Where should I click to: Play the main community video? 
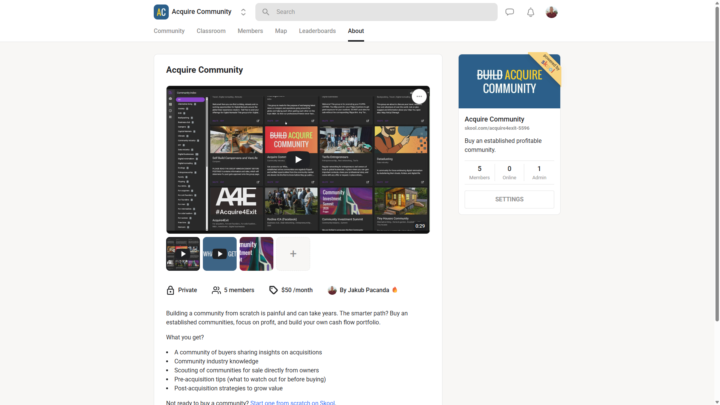tap(298, 160)
